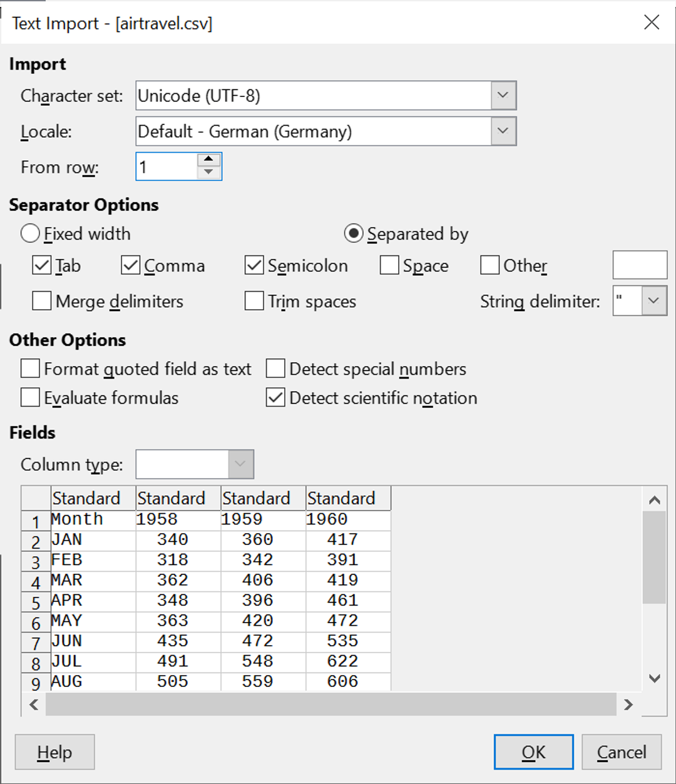676x784 pixels.
Task: Enable the Space separator option
Action: pyautogui.click(x=389, y=265)
